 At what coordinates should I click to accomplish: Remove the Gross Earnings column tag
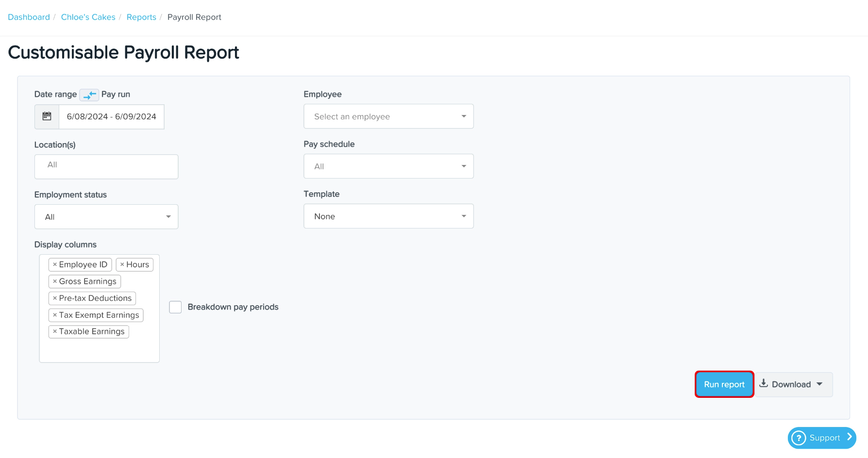[55, 281]
